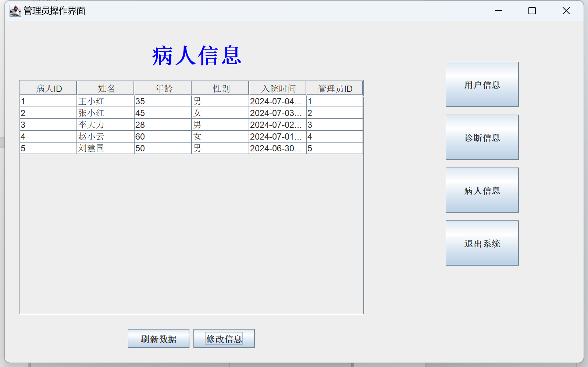Maximize the 管理员操作界面 window
Image resolution: width=588 pixels, height=367 pixels.
tap(532, 11)
